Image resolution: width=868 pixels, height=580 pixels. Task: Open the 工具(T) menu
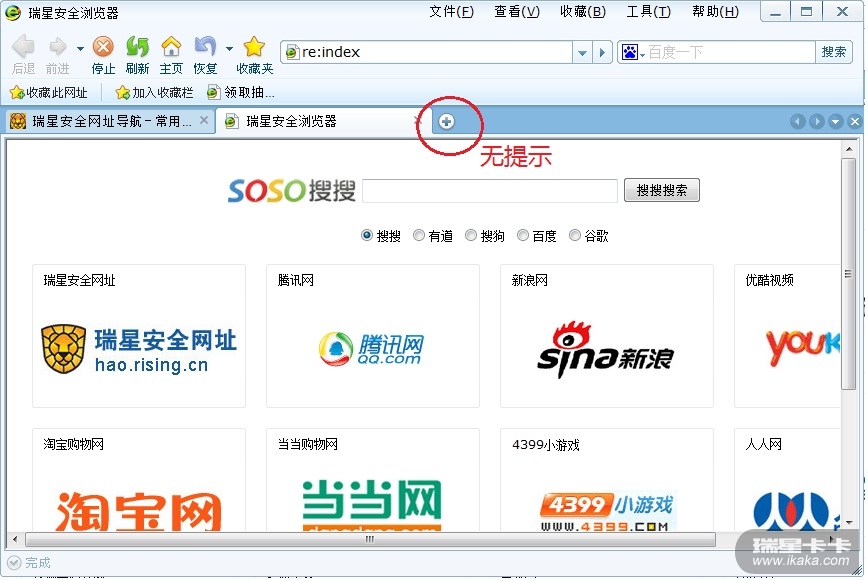[648, 12]
